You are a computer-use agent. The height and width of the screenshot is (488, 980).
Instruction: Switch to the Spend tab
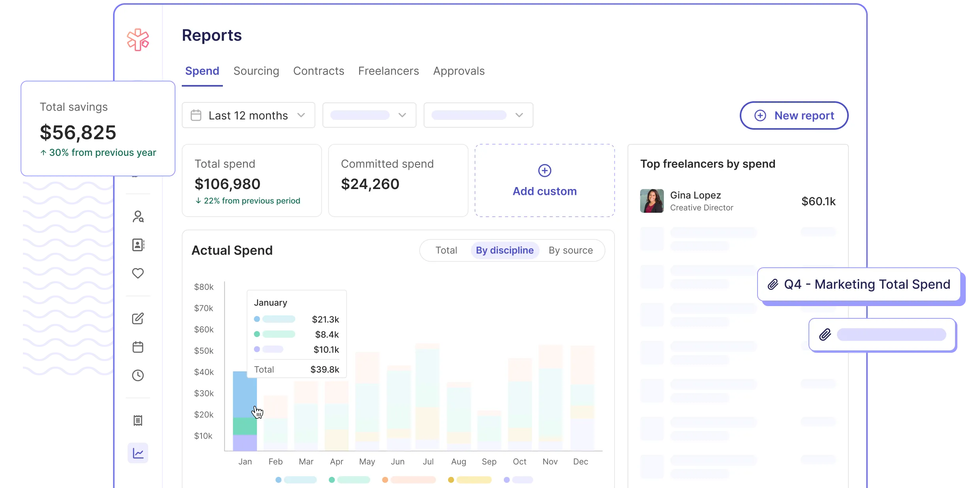coord(202,71)
